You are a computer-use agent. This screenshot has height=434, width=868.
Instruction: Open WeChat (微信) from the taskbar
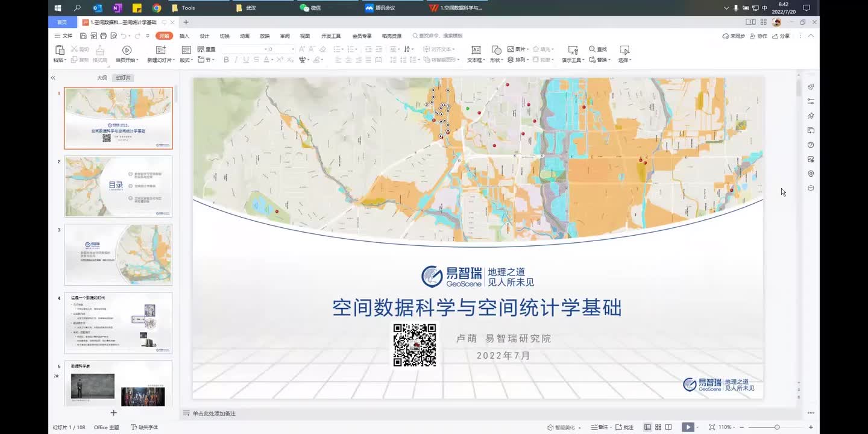(310, 8)
